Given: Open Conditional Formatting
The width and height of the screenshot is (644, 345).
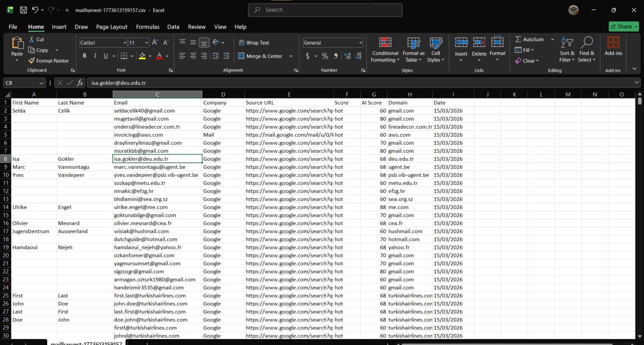Looking at the screenshot, I should pyautogui.click(x=385, y=49).
